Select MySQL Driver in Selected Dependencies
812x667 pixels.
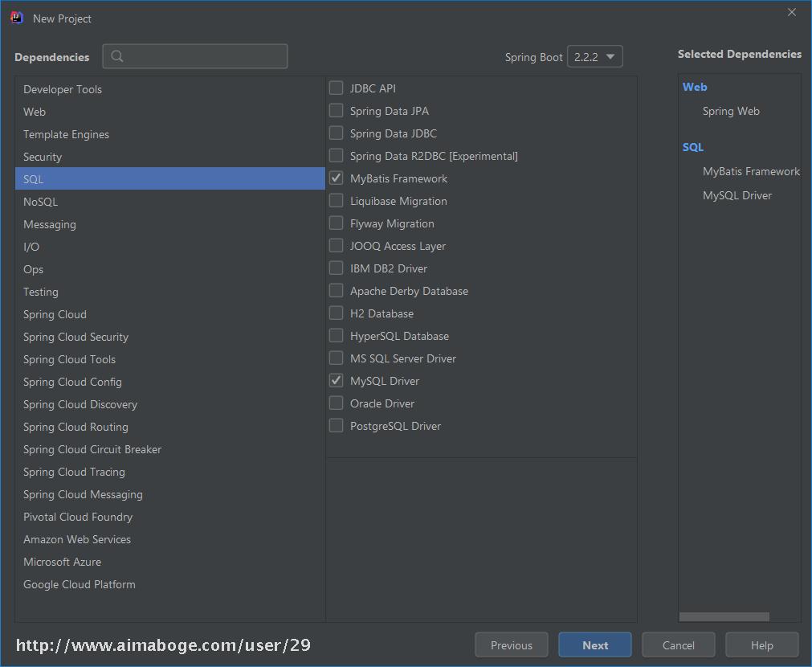click(737, 195)
